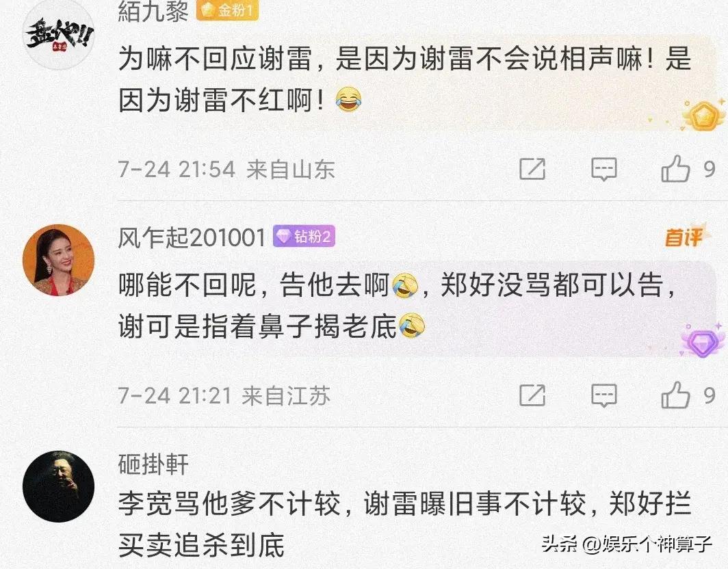Viewport: 728px width, 569px height.
Task: Open the username 絔九黎
Action: pyautogui.click(x=153, y=11)
